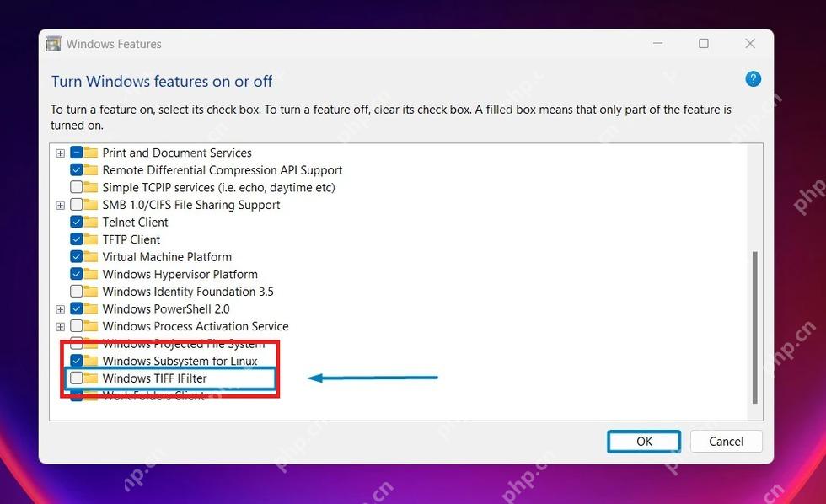Image resolution: width=826 pixels, height=504 pixels.
Task: Uncheck Windows Subsystem for Linux checkbox
Action: [77, 361]
